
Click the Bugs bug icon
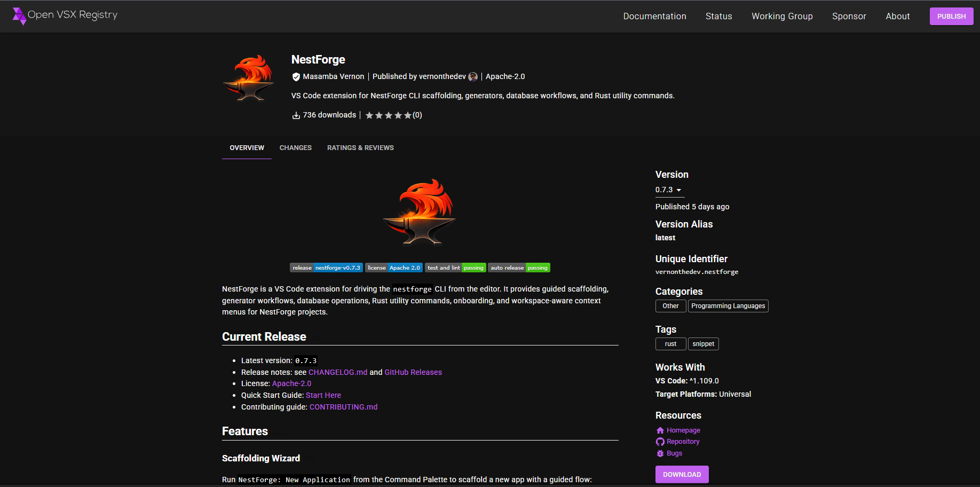[x=660, y=453]
